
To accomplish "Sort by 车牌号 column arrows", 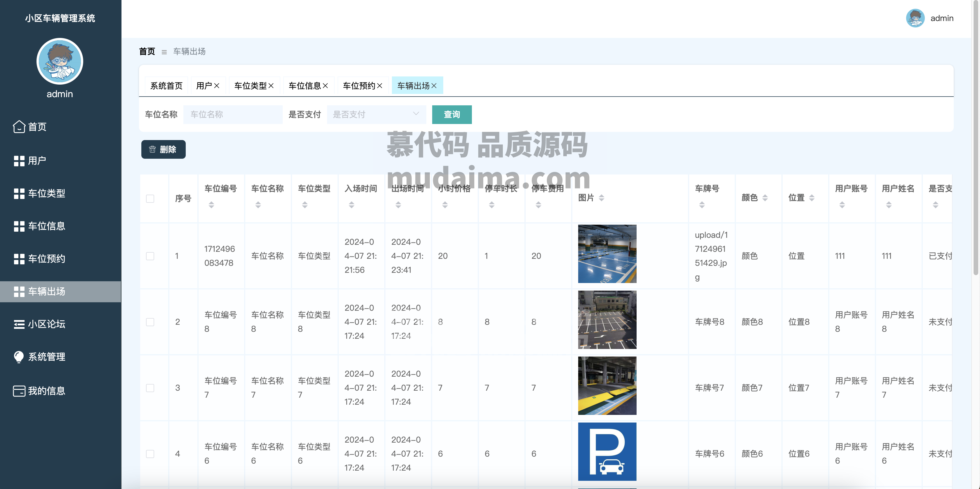I will [x=702, y=205].
